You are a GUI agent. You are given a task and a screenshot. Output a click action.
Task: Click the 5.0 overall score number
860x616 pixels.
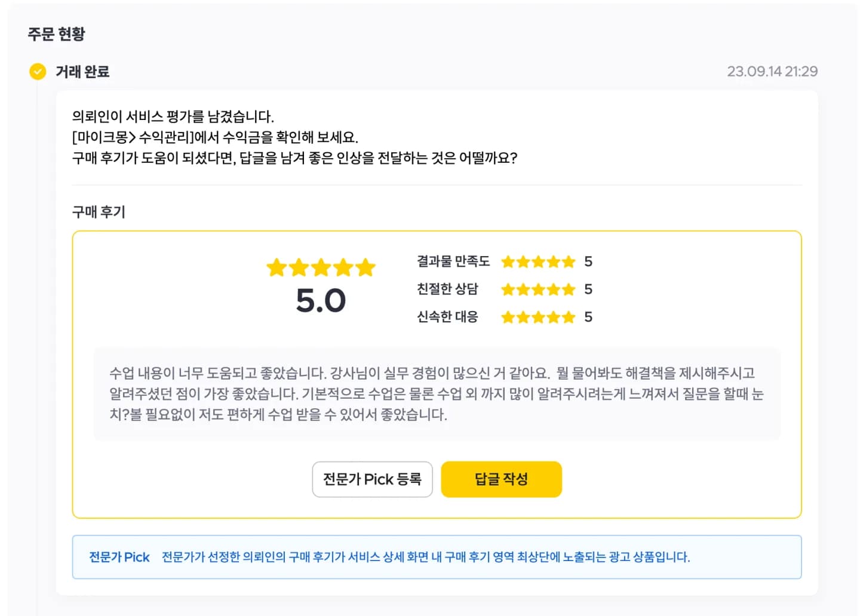[321, 300]
